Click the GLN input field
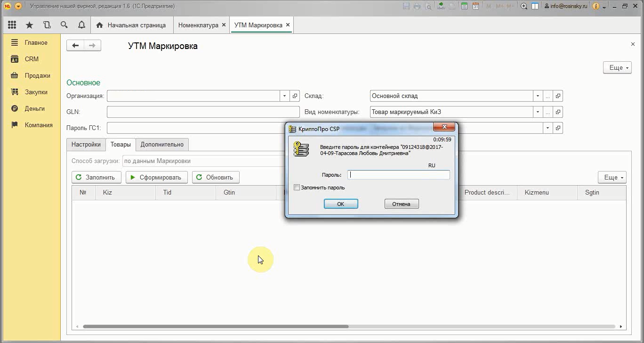Image resolution: width=644 pixels, height=343 pixels. (x=203, y=112)
